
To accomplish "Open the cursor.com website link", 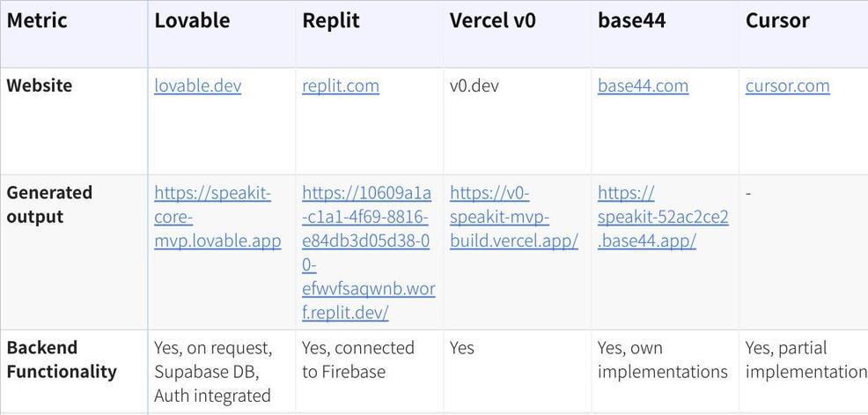I will (x=787, y=85).
